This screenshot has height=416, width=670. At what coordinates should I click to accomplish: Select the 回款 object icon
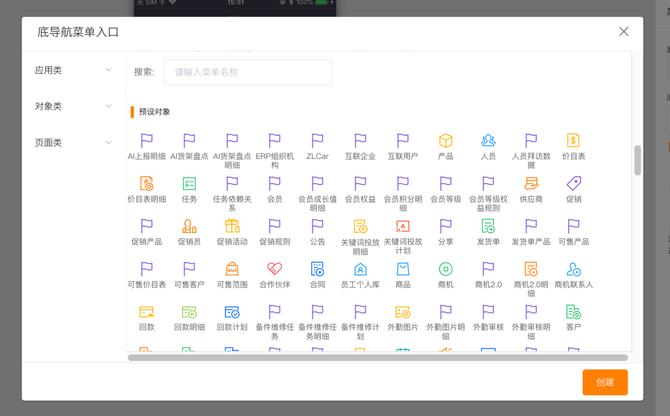coord(147,312)
